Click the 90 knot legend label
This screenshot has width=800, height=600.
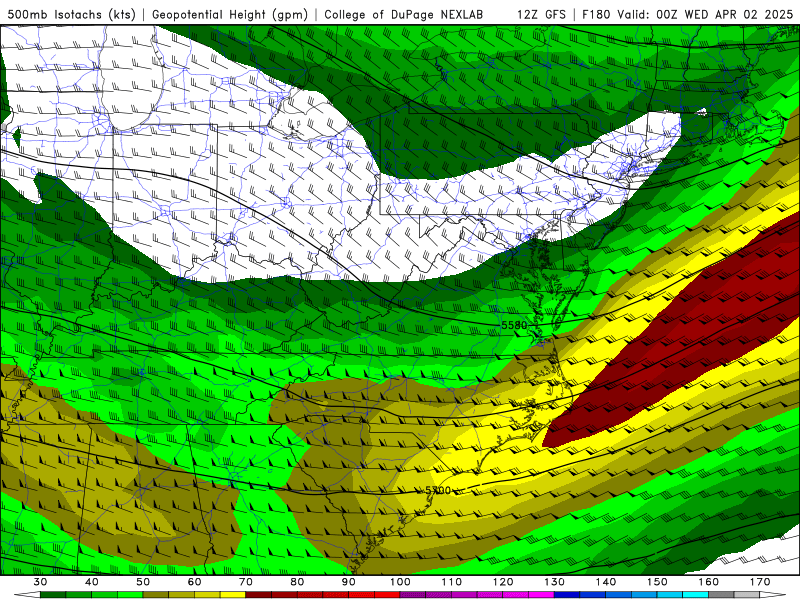pyautogui.click(x=348, y=582)
